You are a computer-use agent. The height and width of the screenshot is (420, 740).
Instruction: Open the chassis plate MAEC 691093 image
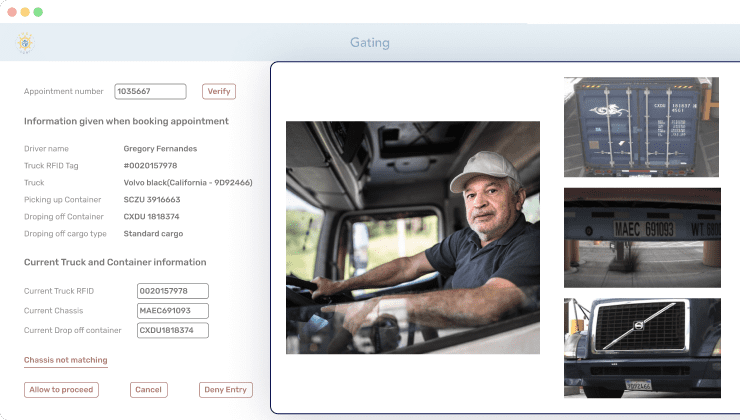click(641, 237)
